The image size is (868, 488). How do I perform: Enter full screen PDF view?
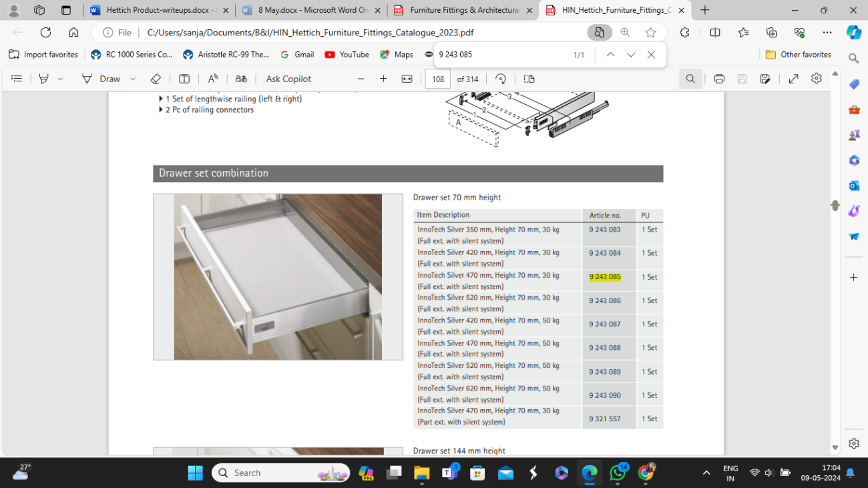(793, 79)
